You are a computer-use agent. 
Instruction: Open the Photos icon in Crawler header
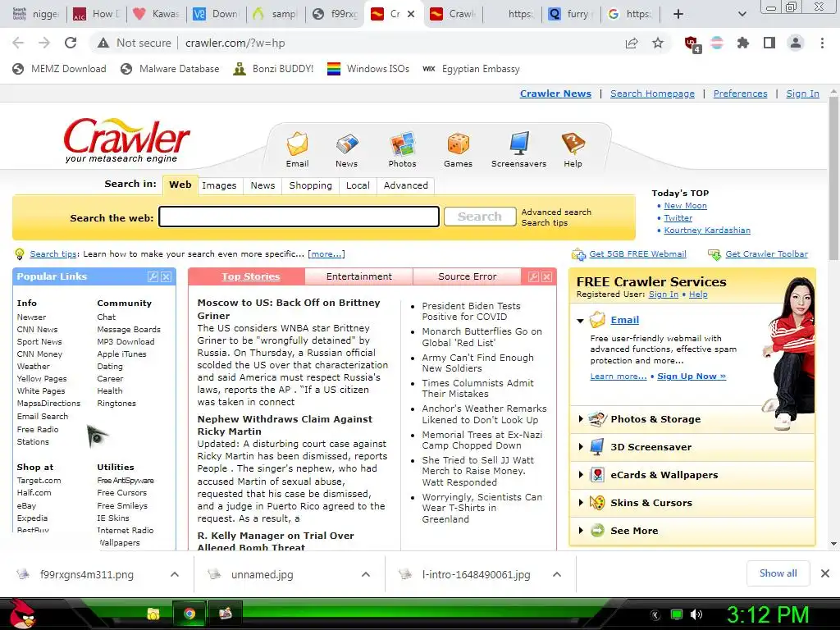click(402, 144)
